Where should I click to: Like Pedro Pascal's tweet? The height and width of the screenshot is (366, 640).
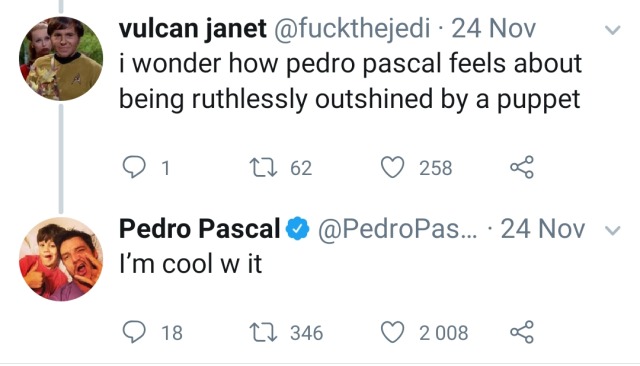[392, 332]
